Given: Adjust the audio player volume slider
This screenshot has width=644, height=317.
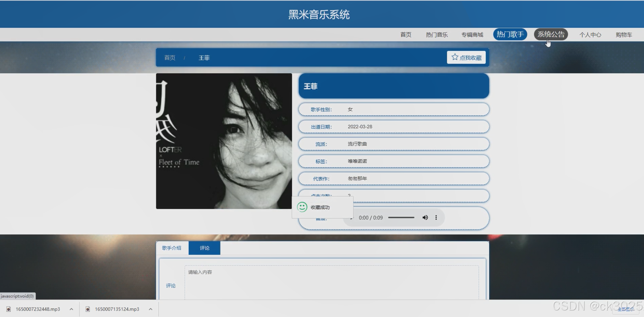Looking at the screenshot, I should 401,218.
